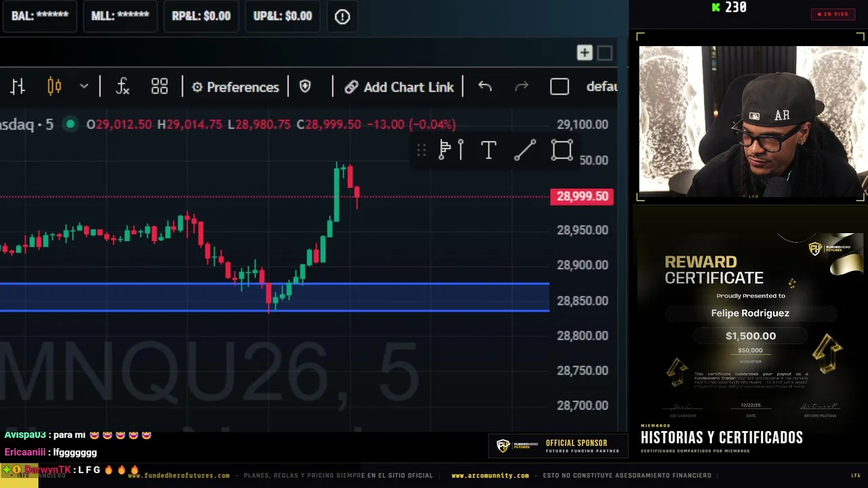This screenshot has width=868, height=488.
Task: Click Ericaaniii's chat username
Action: [x=24, y=452]
